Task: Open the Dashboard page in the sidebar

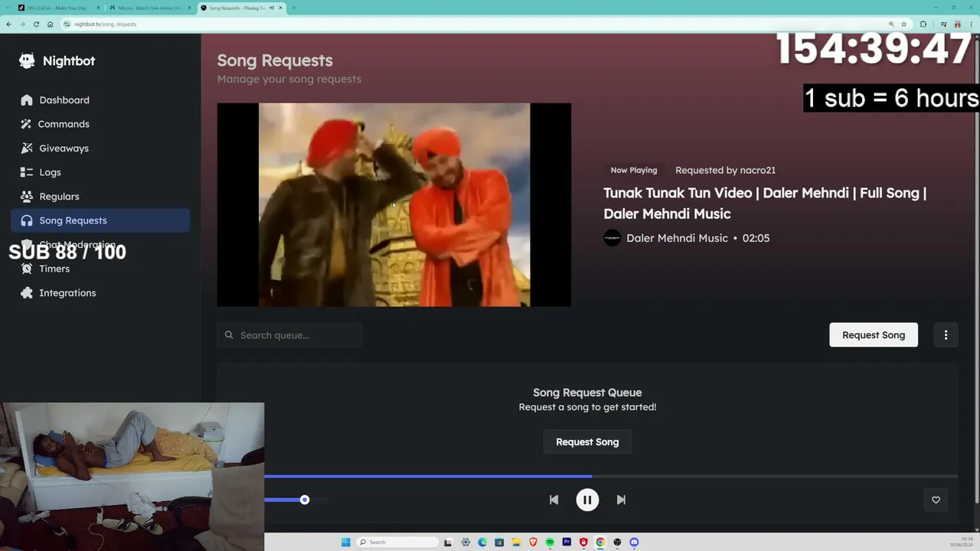Action: pyautogui.click(x=100, y=100)
